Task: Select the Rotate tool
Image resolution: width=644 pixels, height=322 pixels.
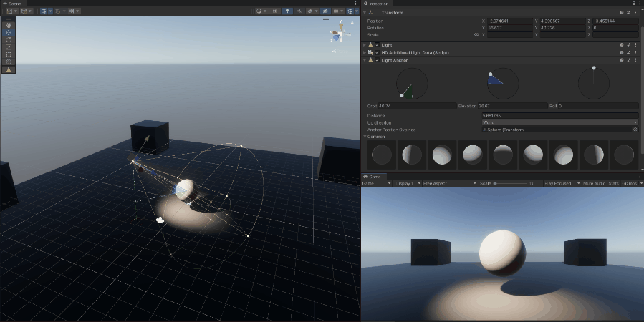Action: tap(9, 39)
